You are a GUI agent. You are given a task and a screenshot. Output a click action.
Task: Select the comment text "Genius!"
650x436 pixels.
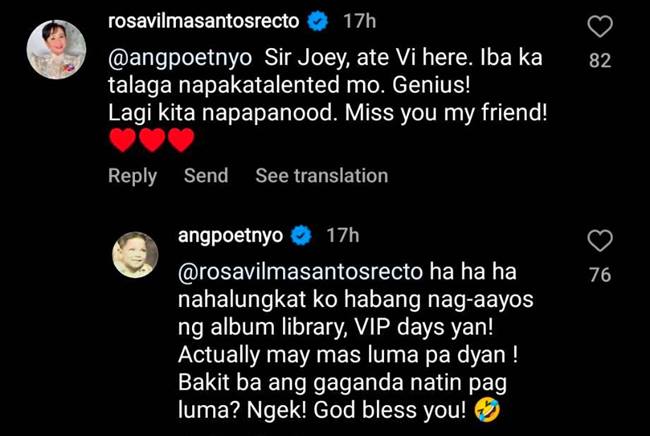[431, 85]
